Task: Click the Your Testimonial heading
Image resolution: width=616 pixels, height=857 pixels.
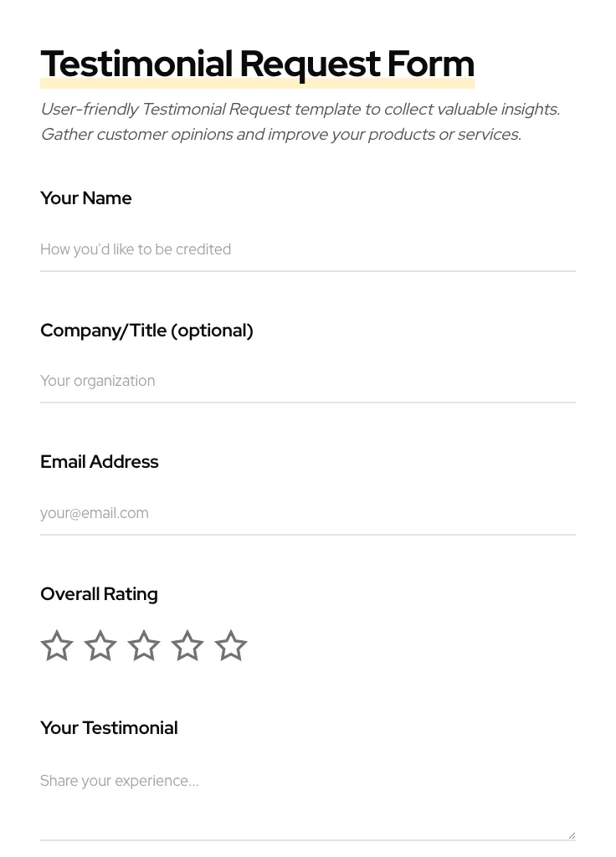Action: (109, 727)
